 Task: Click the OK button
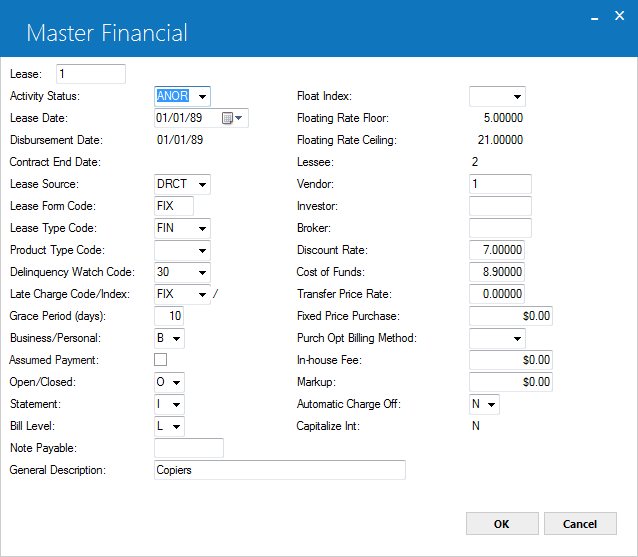click(502, 524)
